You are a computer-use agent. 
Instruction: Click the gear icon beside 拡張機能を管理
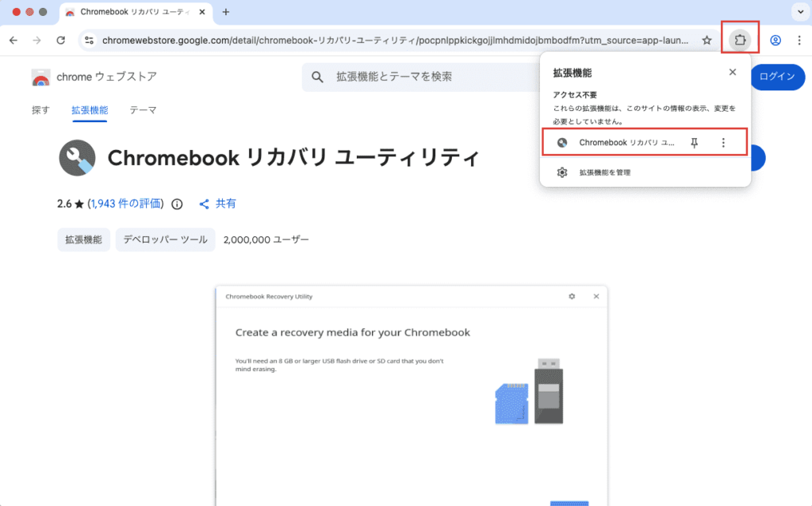[562, 172]
